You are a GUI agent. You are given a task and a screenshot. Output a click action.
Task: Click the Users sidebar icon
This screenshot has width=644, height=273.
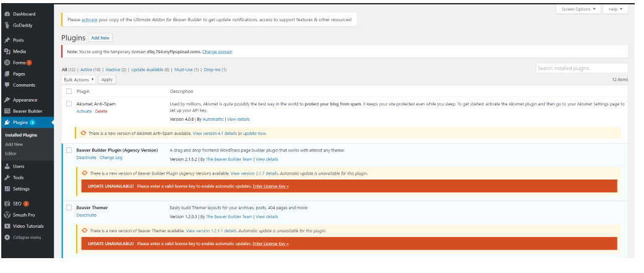tap(7, 167)
